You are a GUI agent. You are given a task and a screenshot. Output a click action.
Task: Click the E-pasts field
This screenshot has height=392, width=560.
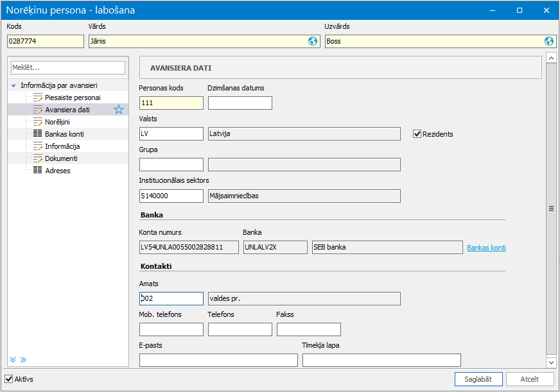pyautogui.click(x=218, y=361)
